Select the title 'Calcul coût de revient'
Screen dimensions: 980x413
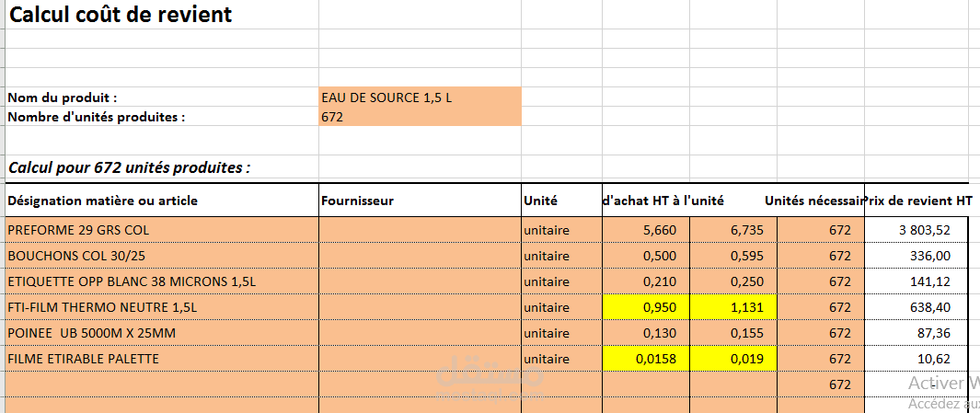120,15
